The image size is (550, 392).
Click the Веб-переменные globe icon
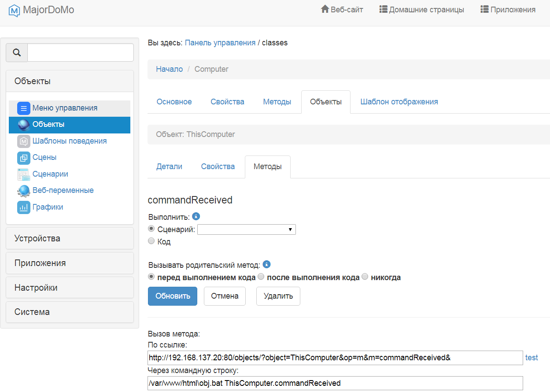coord(24,191)
